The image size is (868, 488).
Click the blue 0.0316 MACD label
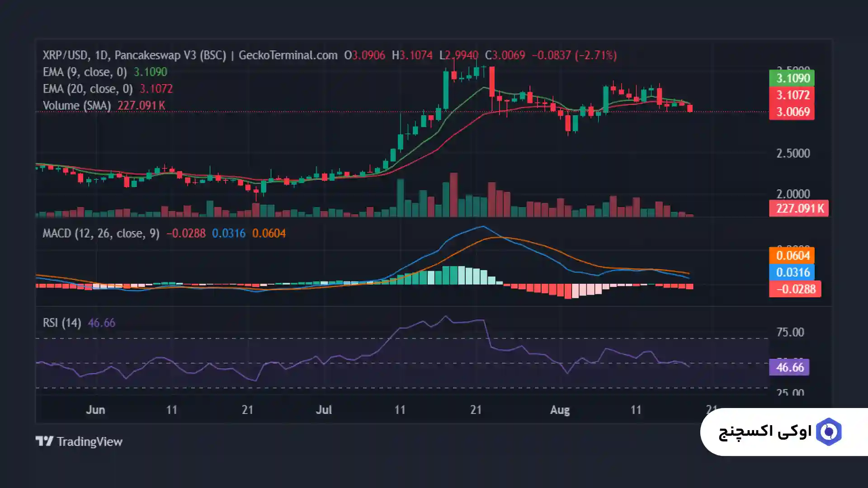792,272
